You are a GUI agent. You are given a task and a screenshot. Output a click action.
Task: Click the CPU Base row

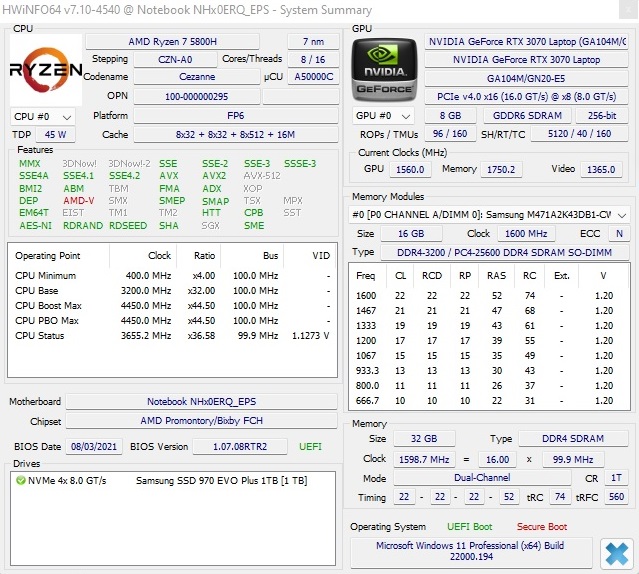click(x=172, y=290)
